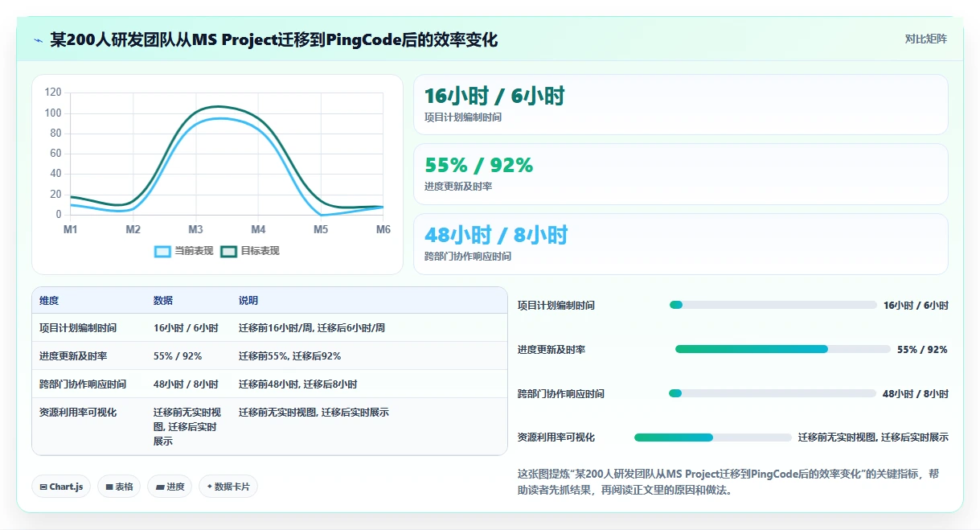Click the M3 axis label on chart
Screen dimensions: 980x530
[x=195, y=230]
